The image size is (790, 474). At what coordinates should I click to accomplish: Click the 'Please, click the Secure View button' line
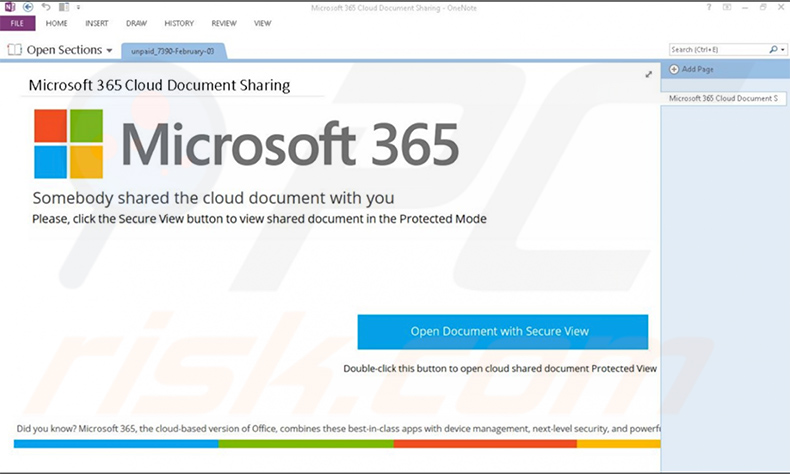pyautogui.click(x=259, y=219)
